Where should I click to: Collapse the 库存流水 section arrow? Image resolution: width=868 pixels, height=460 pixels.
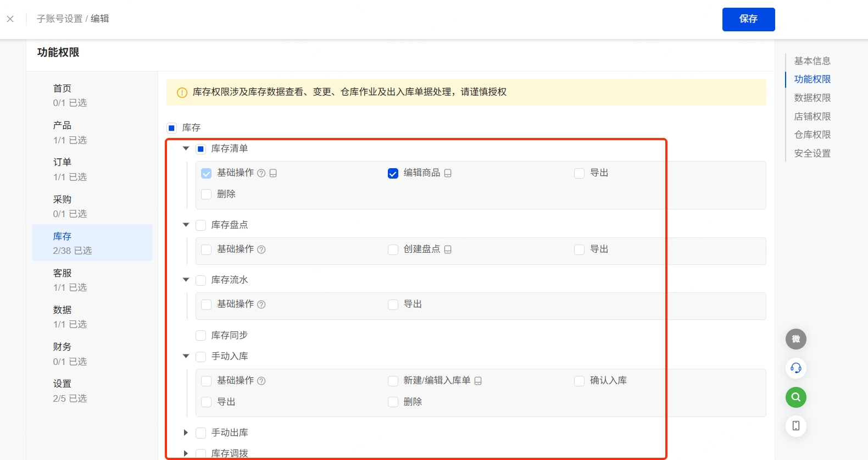186,280
